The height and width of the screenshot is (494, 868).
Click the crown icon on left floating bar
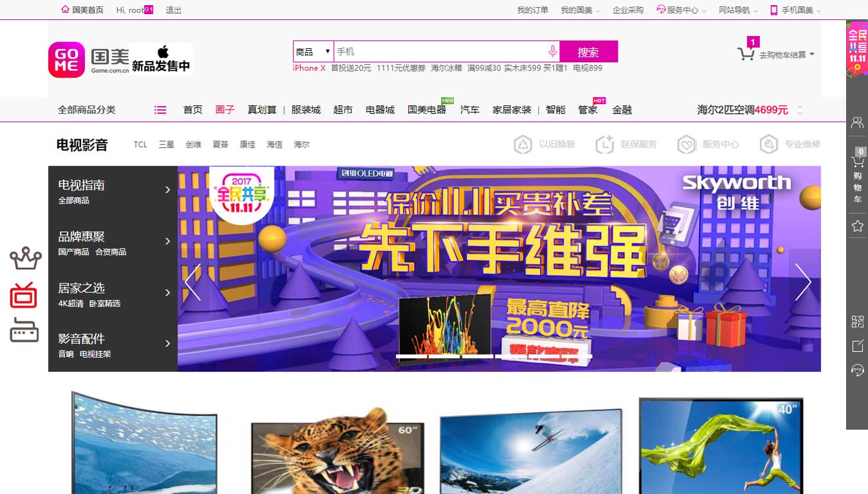pyautogui.click(x=26, y=258)
